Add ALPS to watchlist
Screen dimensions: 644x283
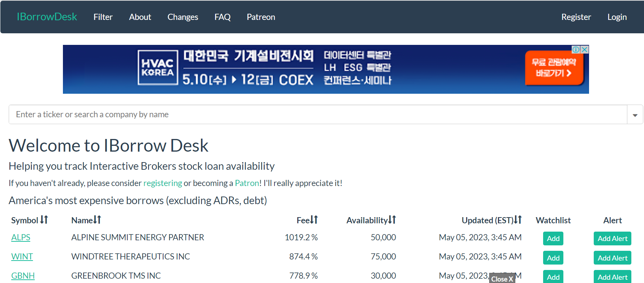tap(553, 238)
